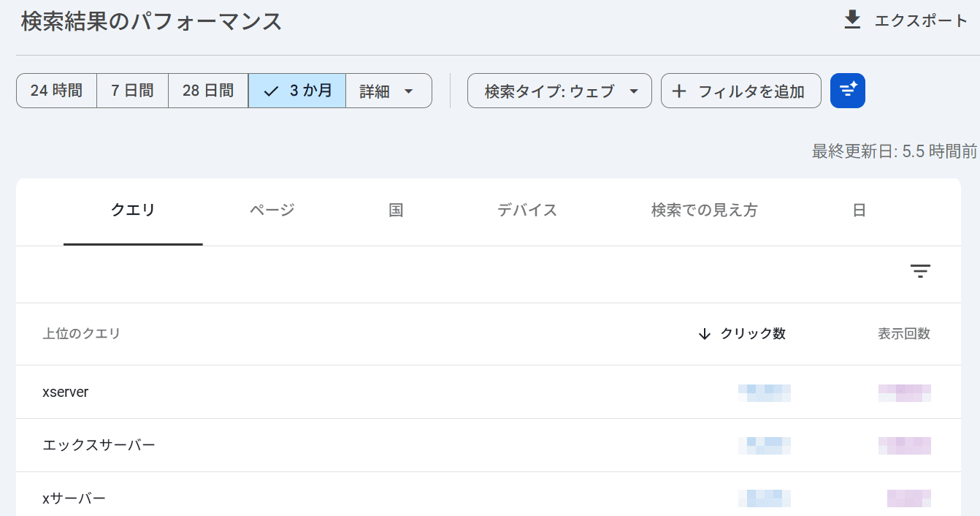This screenshot has height=516, width=980.
Task: Switch date range to 7 日間
Action: click(132, 91)
